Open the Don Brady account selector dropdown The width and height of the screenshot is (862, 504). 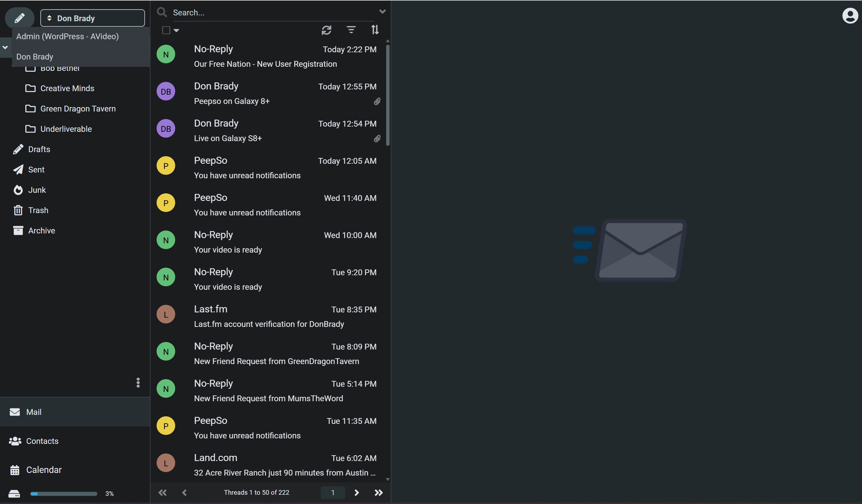[x=92, y=18]
